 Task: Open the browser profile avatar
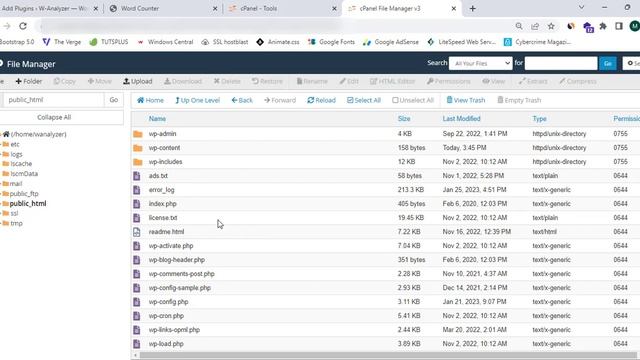pyautogui.click(x=634, y=26)
